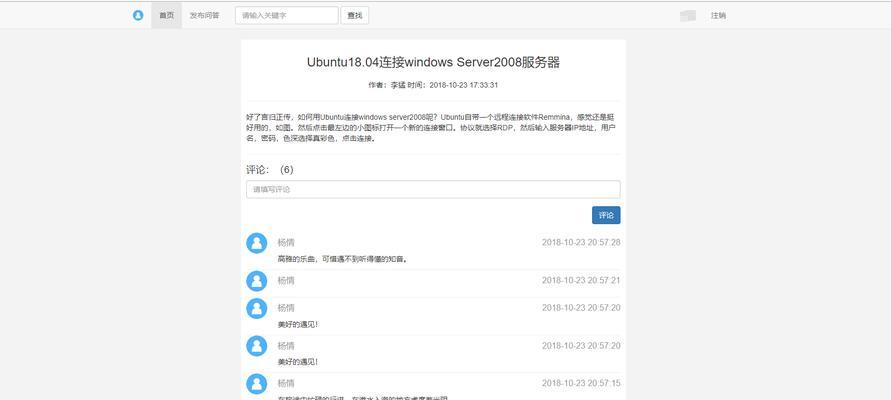Image resolution: width=891 pixels, height=400 pixels.
Task: Submit with the blue 评论 button
Action: tap(606, 215)
